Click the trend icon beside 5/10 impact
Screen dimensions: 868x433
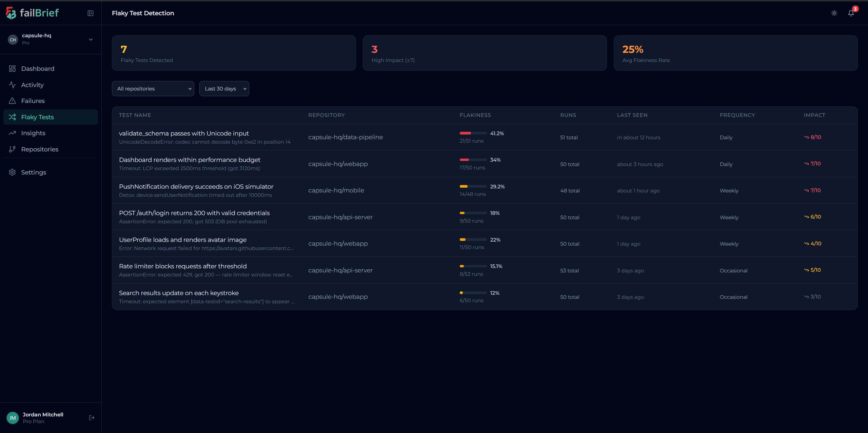tap(806, 270)
